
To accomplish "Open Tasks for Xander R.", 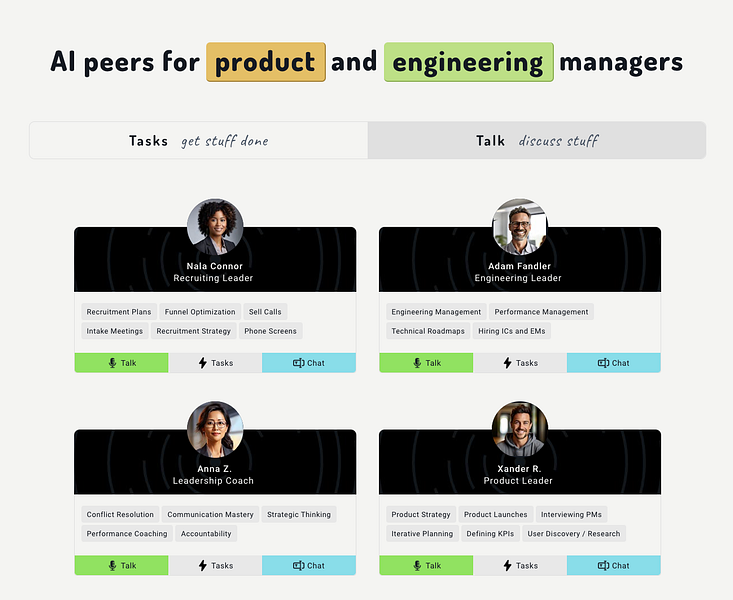I will click(520, 565).
